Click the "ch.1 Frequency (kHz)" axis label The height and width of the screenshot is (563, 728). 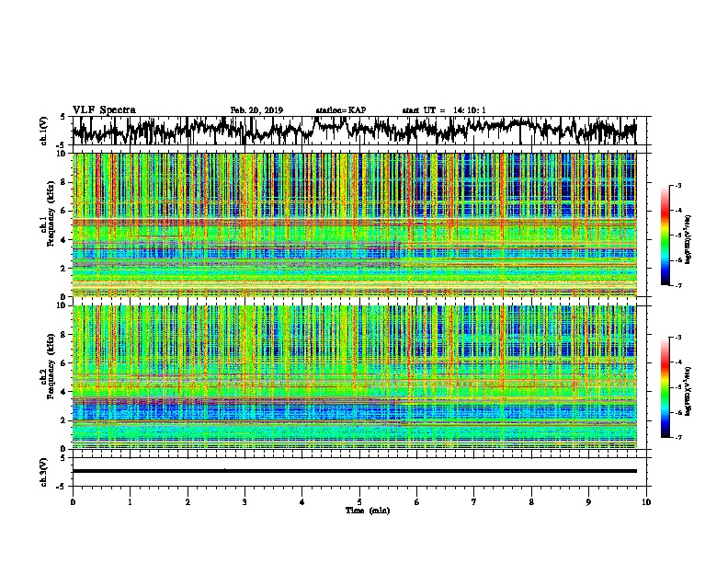click(x=47, y=213)
